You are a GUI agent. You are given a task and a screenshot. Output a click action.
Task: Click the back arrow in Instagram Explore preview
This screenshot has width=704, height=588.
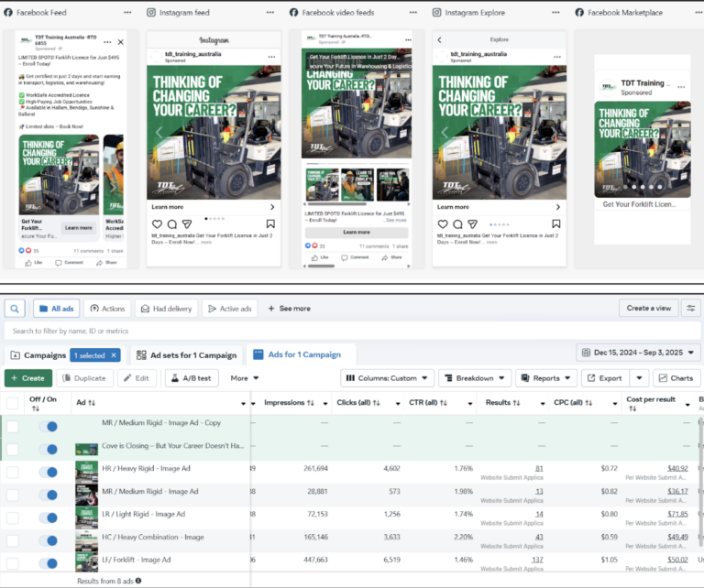439,39
